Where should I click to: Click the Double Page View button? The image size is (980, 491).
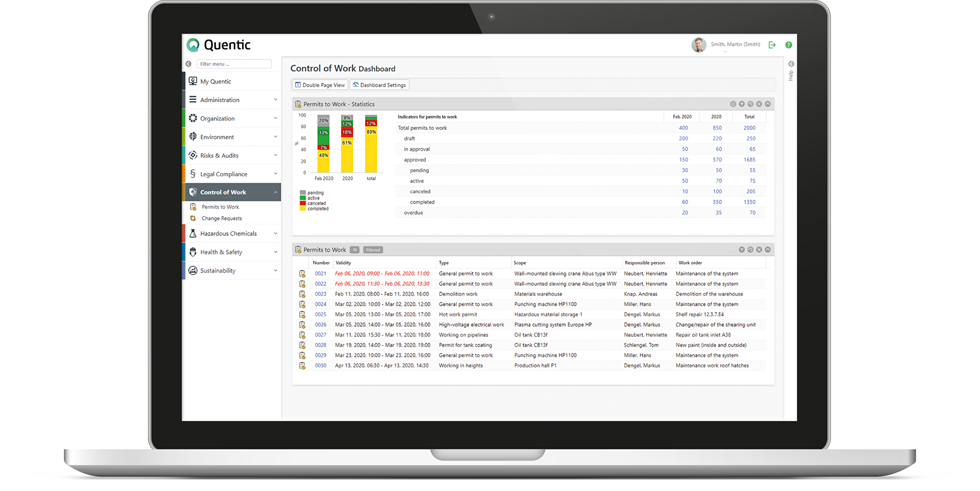(320, 85)
